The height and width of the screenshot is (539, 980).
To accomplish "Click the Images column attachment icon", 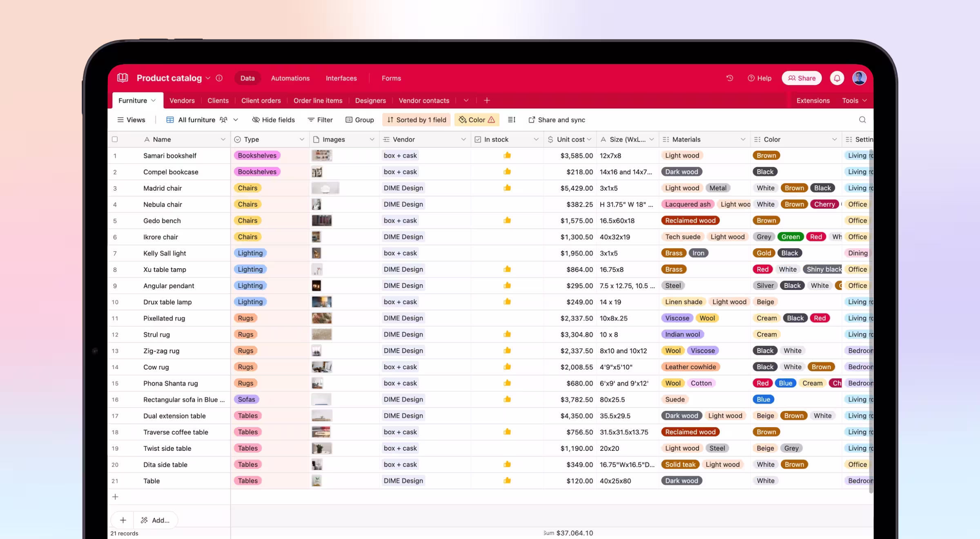I will 316,139.
